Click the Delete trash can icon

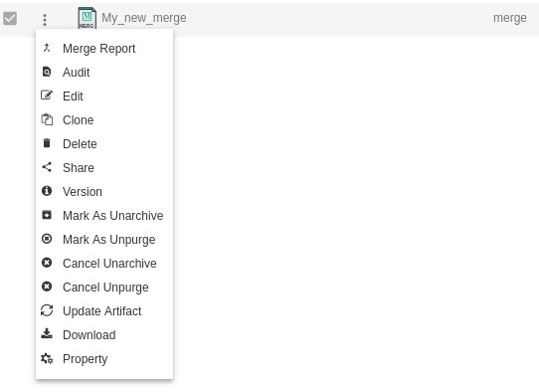(x=47, y=143)
